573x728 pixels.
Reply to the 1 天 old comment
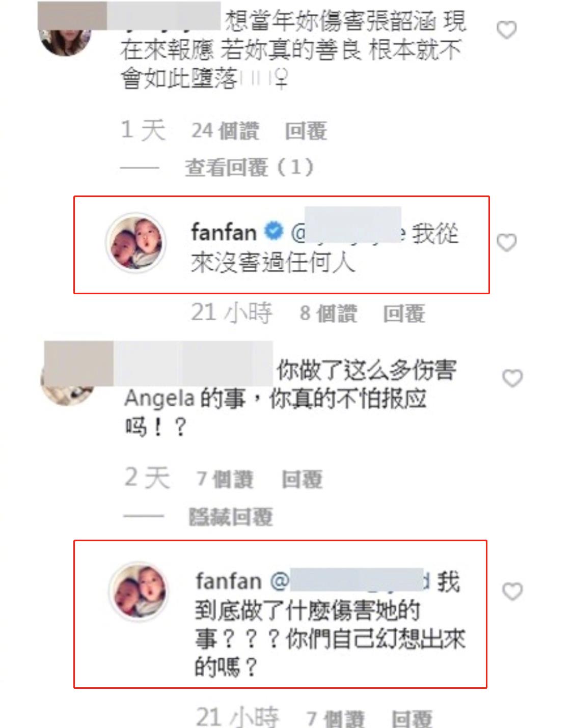click(x=306, y=131)
